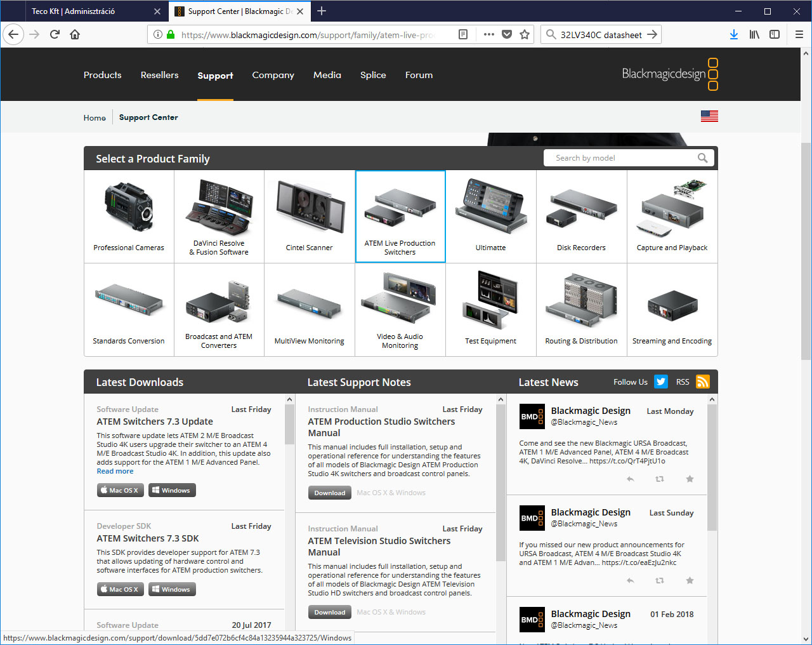Open Streaming and Encoding family
The height and width of the screenshot is (645, 812).
click(x=672, y=310)
